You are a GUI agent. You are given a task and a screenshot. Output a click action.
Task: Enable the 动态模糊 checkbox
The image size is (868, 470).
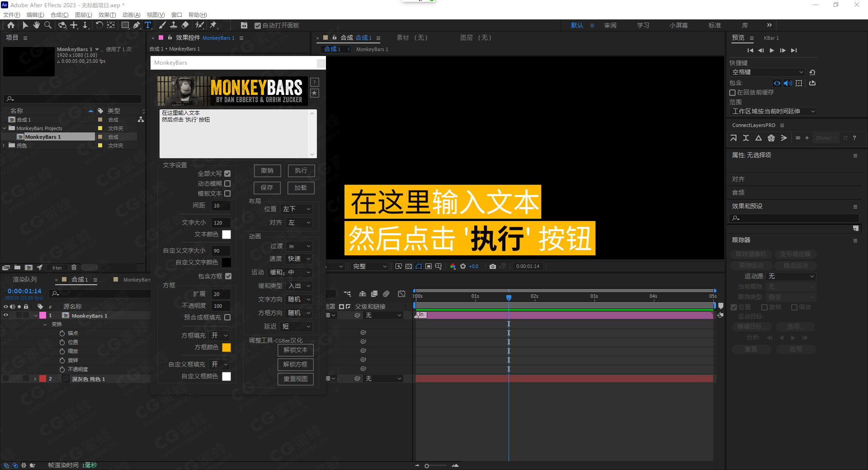tap(227, 183)
